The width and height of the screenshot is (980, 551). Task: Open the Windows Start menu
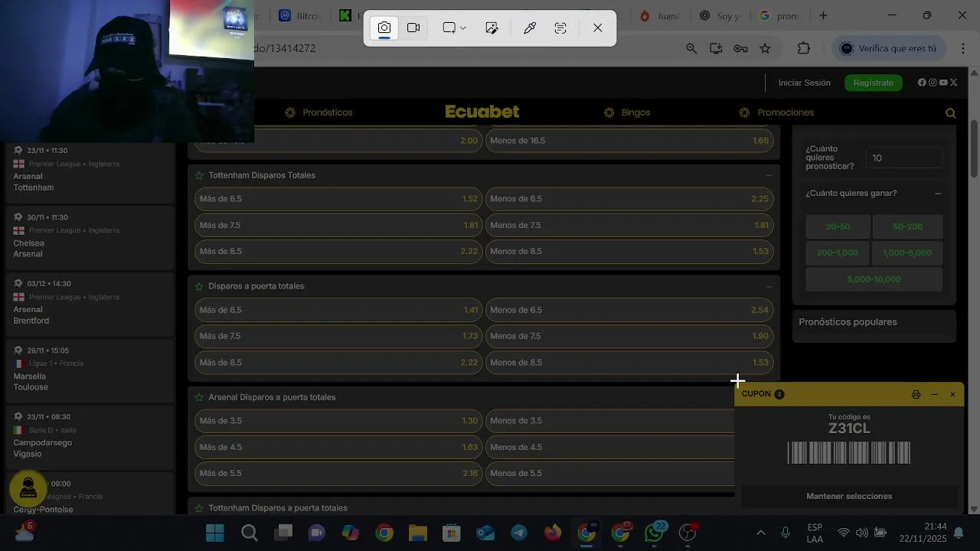click(x=215, y=533)
